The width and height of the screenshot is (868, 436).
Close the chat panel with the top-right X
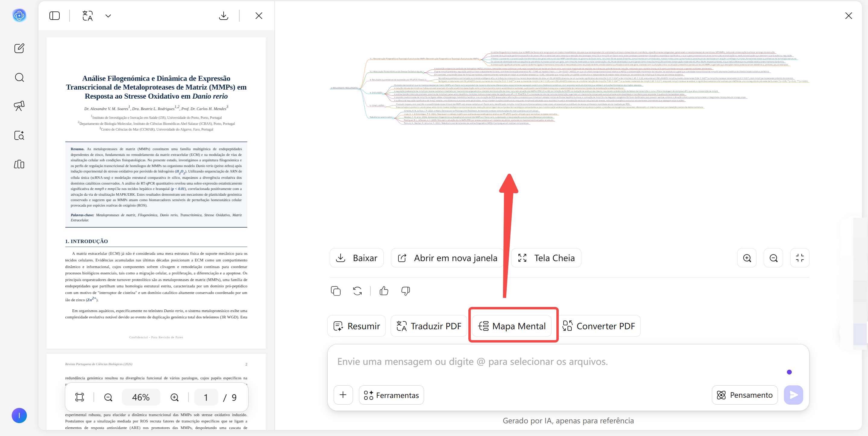click(848, 15)
